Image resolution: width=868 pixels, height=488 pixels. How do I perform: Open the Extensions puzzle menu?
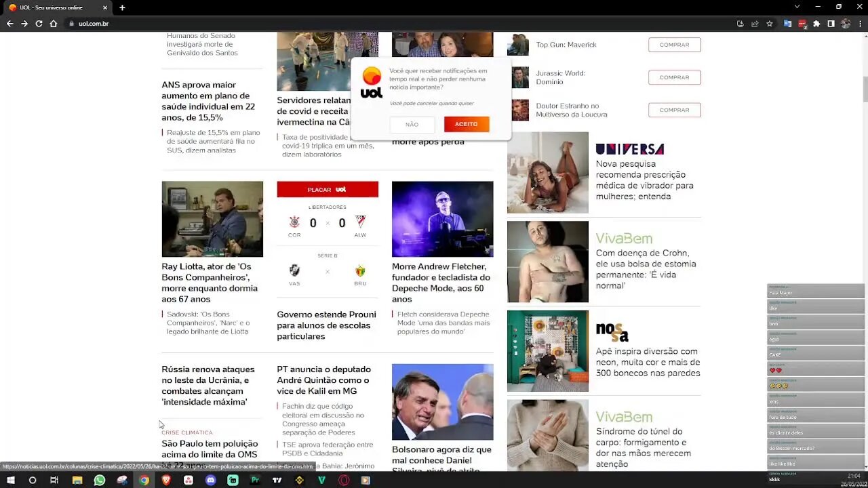click(x=816, y=24)
